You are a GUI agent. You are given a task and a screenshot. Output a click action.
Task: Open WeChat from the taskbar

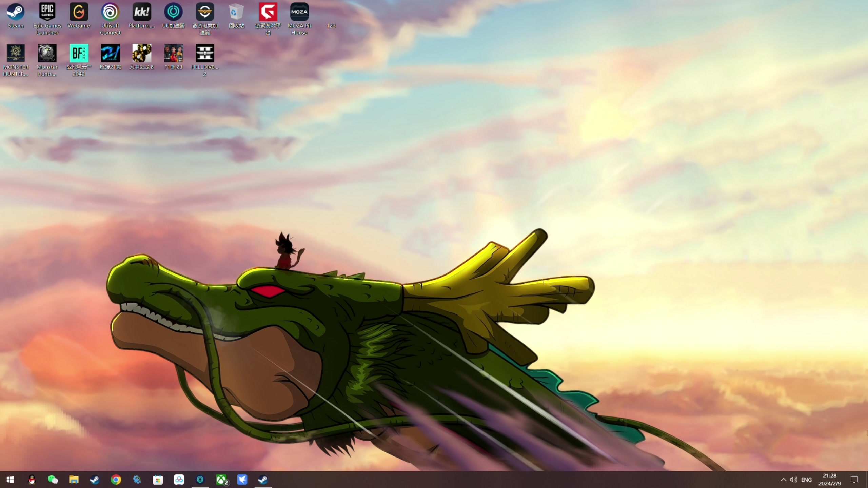pyautogui.click(x=53, y=480)
